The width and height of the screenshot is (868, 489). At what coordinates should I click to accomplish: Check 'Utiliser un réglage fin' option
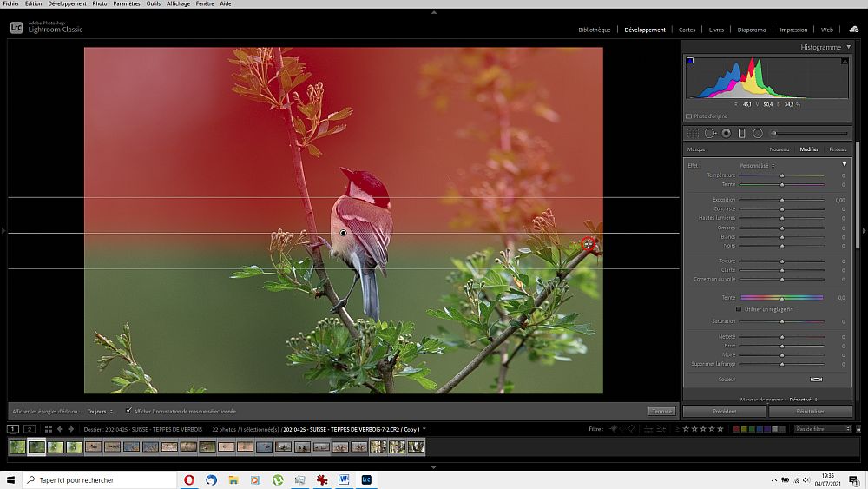click(x=739, y=308)
